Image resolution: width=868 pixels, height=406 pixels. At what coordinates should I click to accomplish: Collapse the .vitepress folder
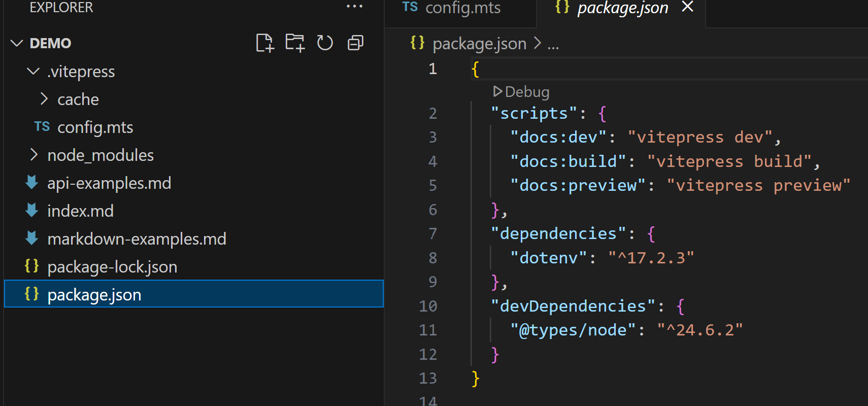click(34, 71)
